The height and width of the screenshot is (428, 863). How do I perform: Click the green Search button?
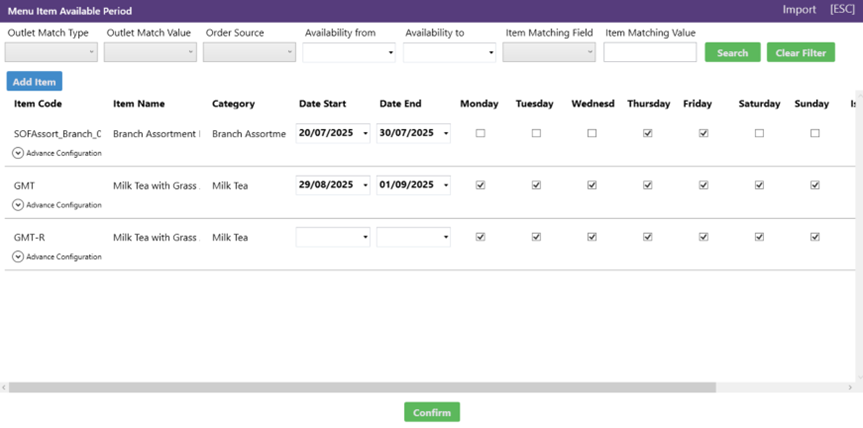[x=732, y=53]
